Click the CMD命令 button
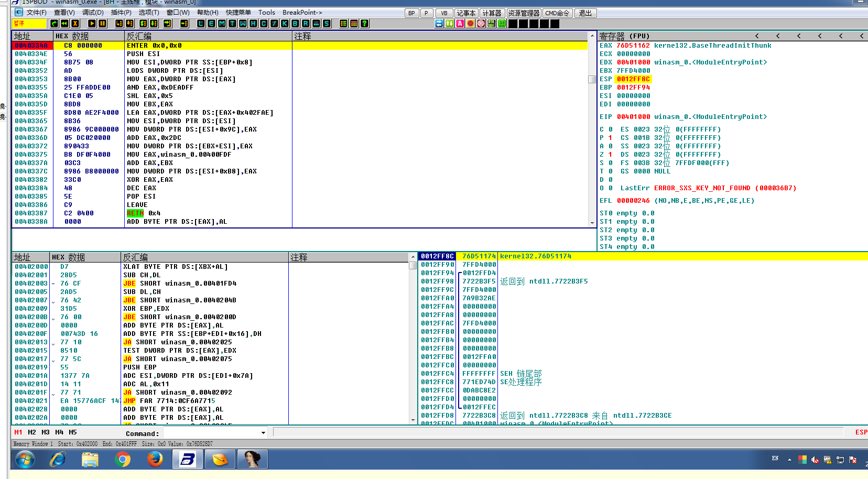Viewport: 868px width, 479px height. 557,13
